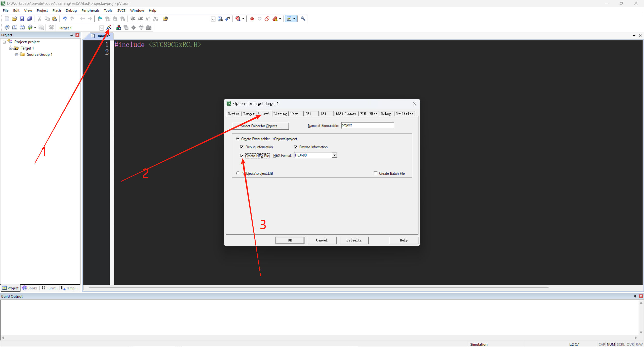Viewport: 644px width, 347px height.
Task: Insert breakpoint with red dot icon
Action: [252, 19]
